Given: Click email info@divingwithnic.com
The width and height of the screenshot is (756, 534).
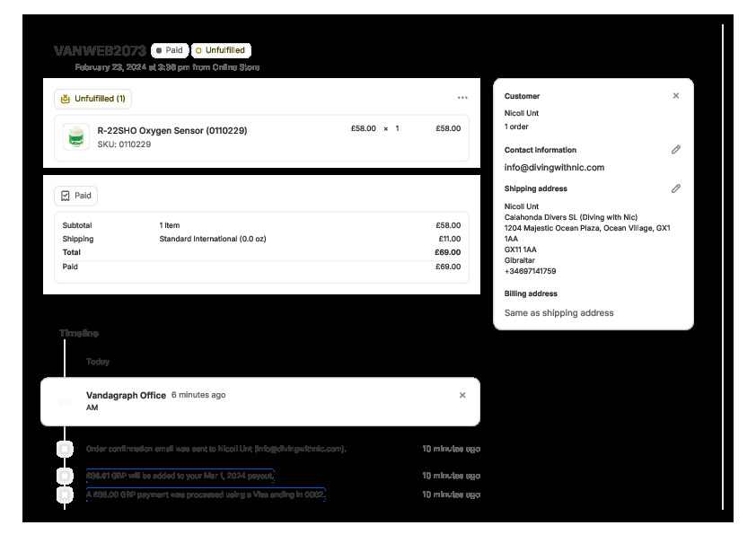Looking at the screenshot, I should pyautogui.click(x=554, y=167).
